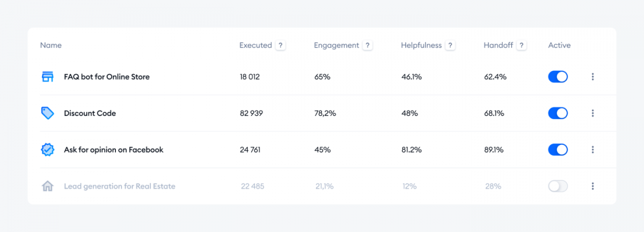The height and width of the screenshot is (232, 644).
Task: Open help tooltip next to Engagement
Action: point(368,46)
